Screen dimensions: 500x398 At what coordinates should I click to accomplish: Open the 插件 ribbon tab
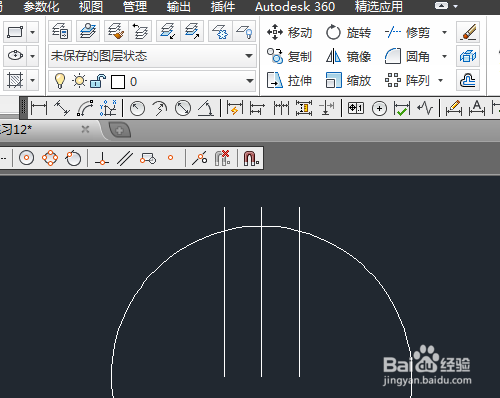coord(223,7)
